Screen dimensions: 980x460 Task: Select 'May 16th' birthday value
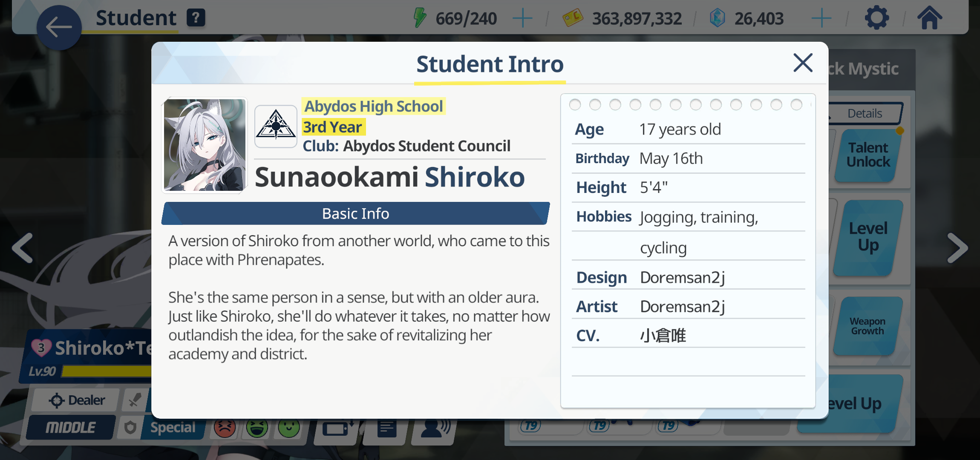[x=671, y=158]
